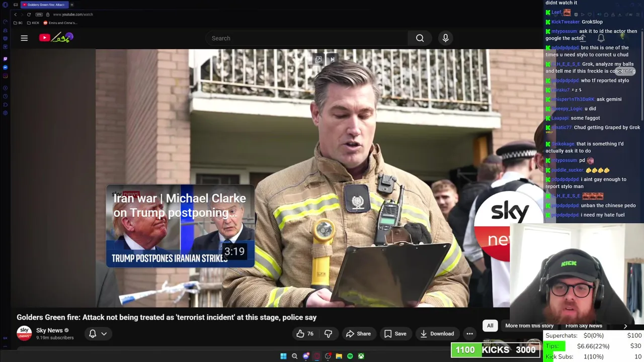Select the All filter chip
This screenshot has height=362, width=644.
(490, 326)
